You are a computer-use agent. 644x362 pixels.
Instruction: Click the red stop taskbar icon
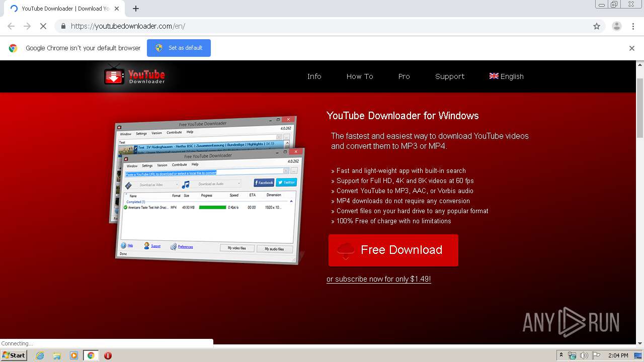click(108, 355)
